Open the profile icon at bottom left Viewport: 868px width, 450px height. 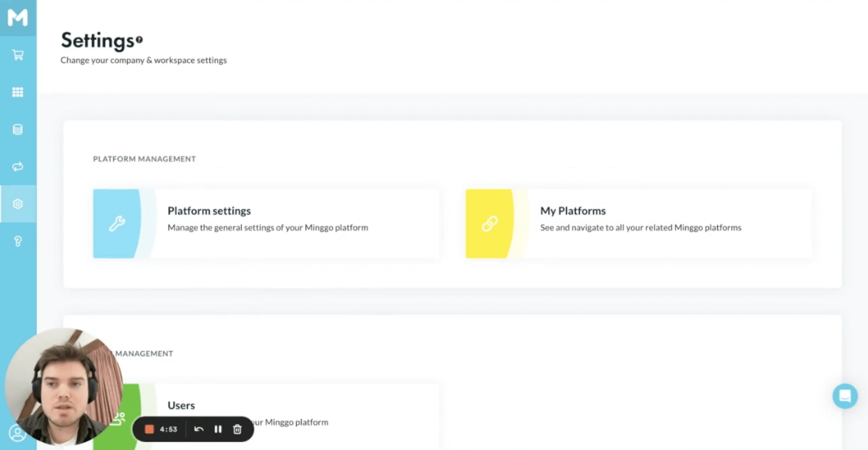point(17,433)
